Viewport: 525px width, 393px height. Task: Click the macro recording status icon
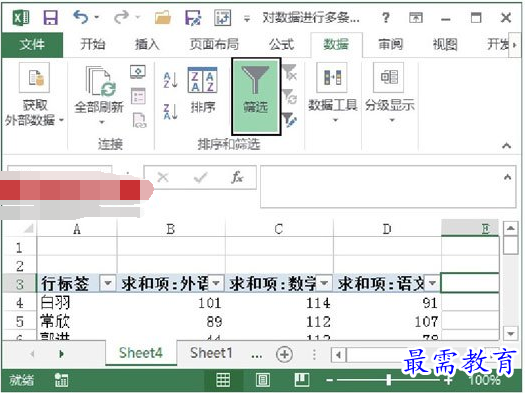click(x=61, y=380)
